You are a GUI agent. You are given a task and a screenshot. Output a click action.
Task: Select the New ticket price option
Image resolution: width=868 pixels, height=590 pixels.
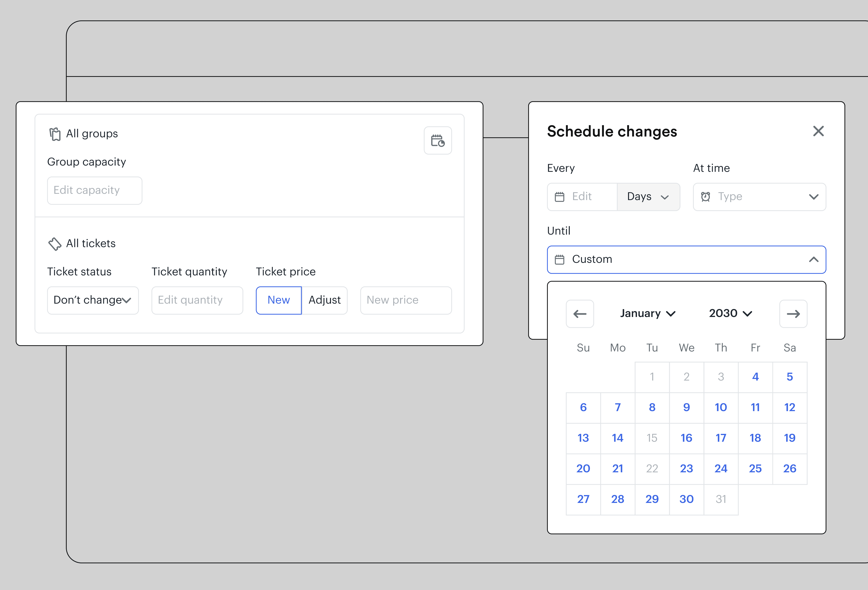coord(279,300)
